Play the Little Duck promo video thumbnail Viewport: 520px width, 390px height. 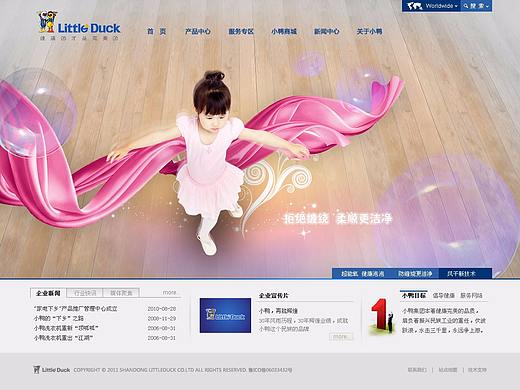click(225, 315)
